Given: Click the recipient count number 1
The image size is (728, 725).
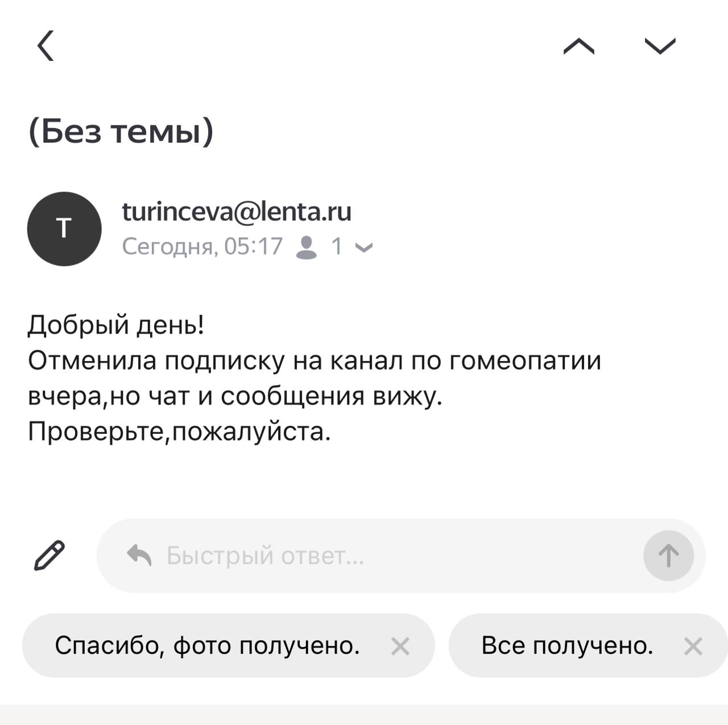Looking at the screenshot, I should tap(337, 247).
